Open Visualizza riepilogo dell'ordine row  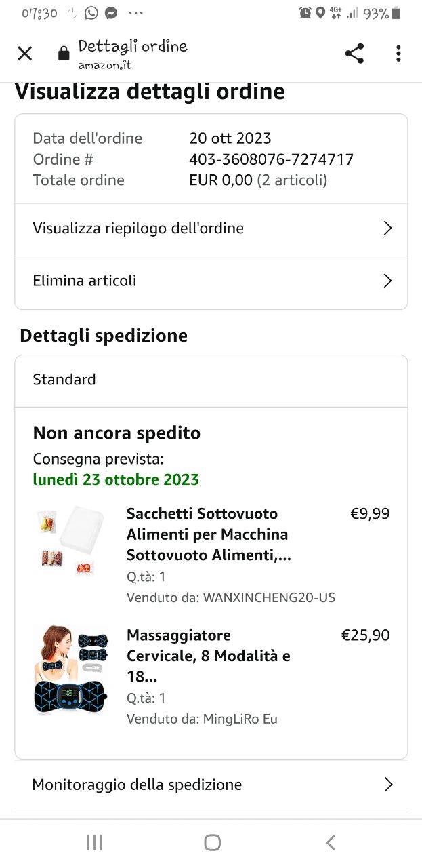[138, 229]
